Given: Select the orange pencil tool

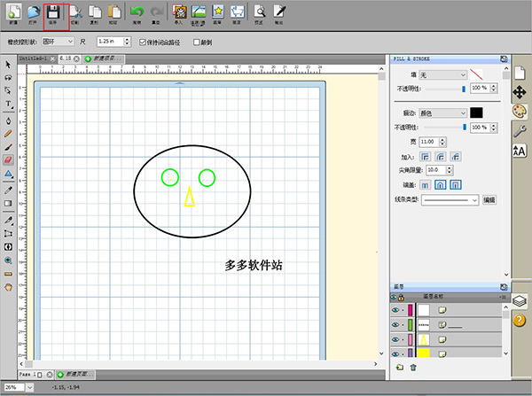Looking at the screenshot, I should click(8, 134).
